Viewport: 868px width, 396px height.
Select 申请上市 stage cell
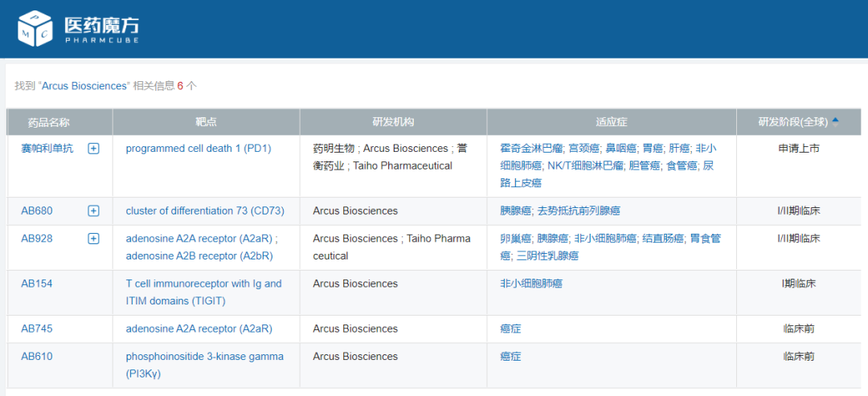(x=799, y=149)
